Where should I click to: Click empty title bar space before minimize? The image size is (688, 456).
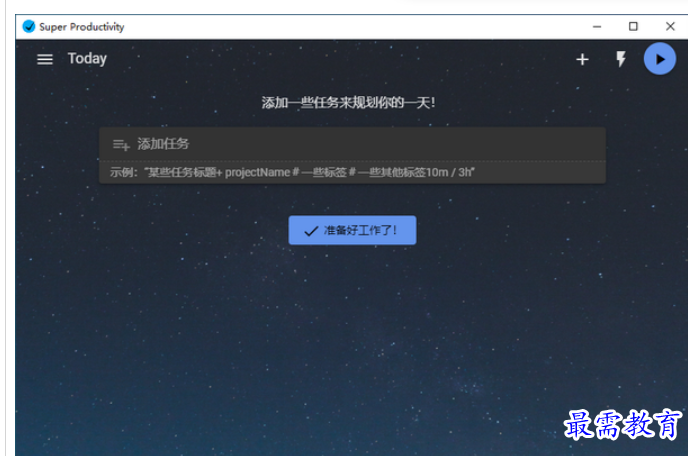350,26
